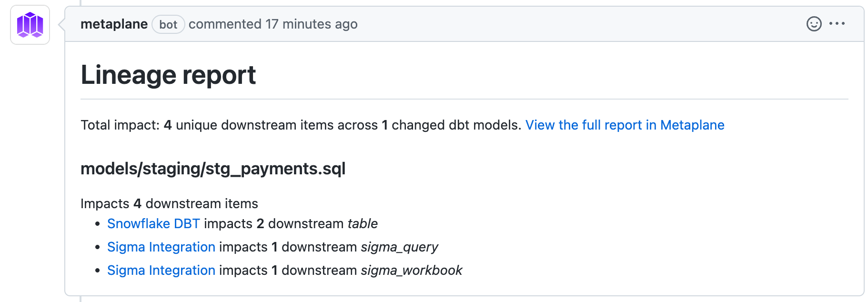
Task: Open Sigma Integration link for sigma_query
Action: point(161,247)
